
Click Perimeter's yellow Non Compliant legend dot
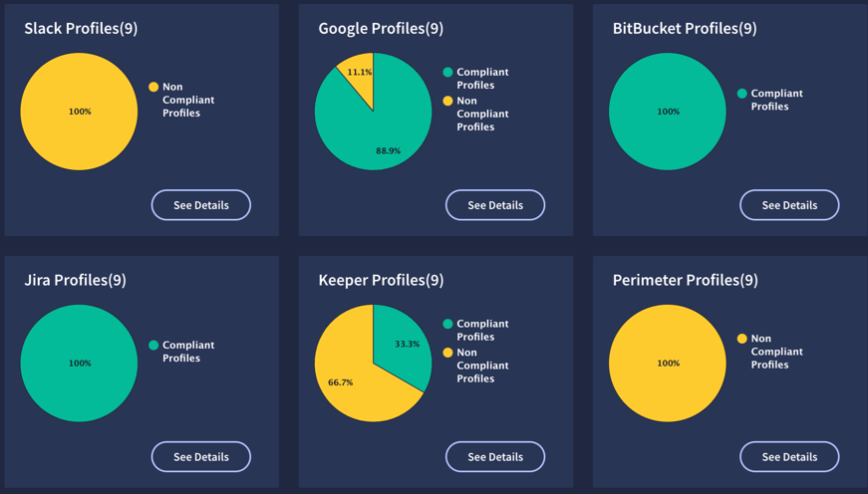pos(741,339)
